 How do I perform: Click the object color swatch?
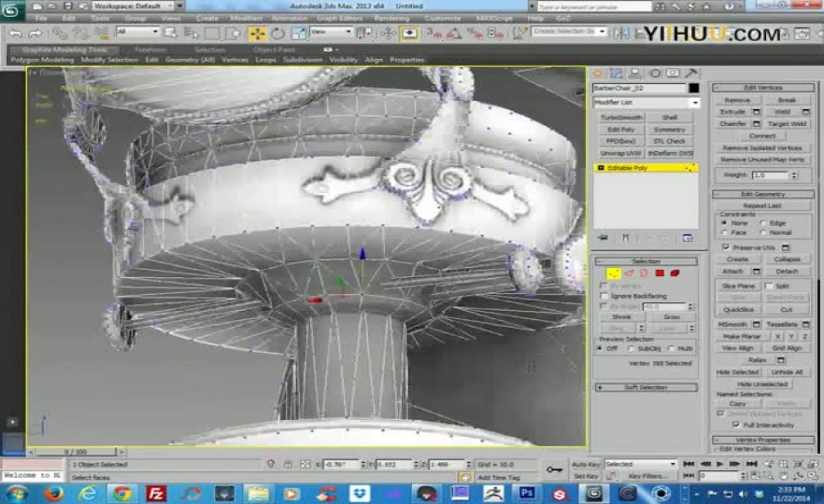693,88
